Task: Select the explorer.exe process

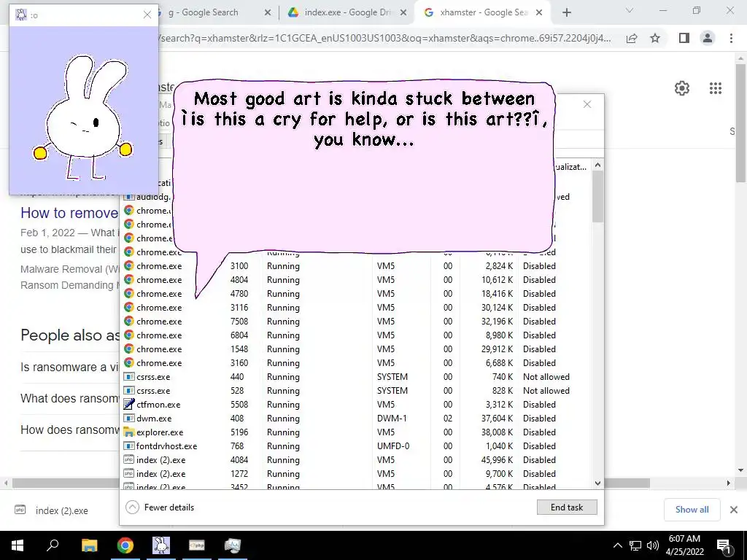Action: click(356, 432)
